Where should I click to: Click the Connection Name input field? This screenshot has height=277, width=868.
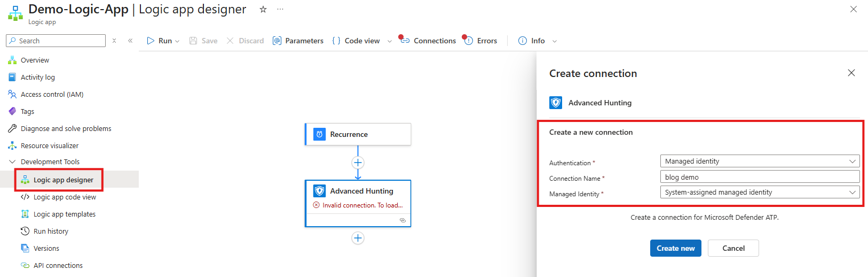(759, 177)
